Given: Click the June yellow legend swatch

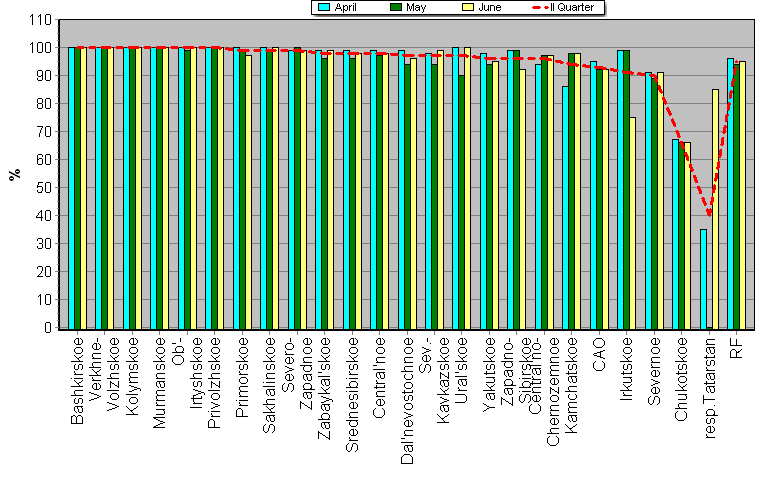Looking at the screenshot, I should [x=468, y=7].
